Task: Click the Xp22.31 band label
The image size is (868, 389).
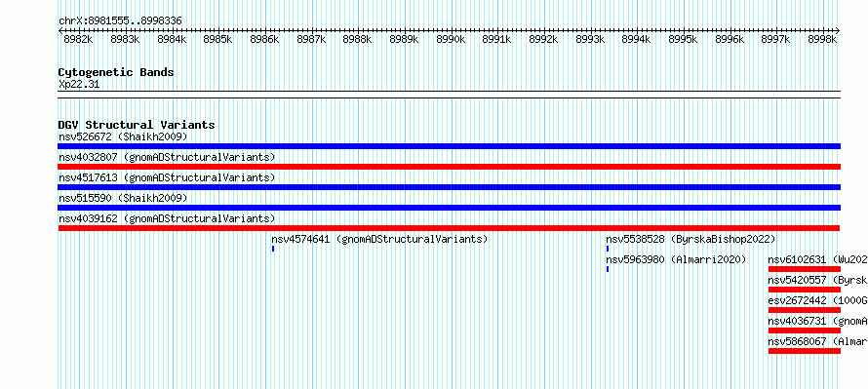Action: point(79,85)
